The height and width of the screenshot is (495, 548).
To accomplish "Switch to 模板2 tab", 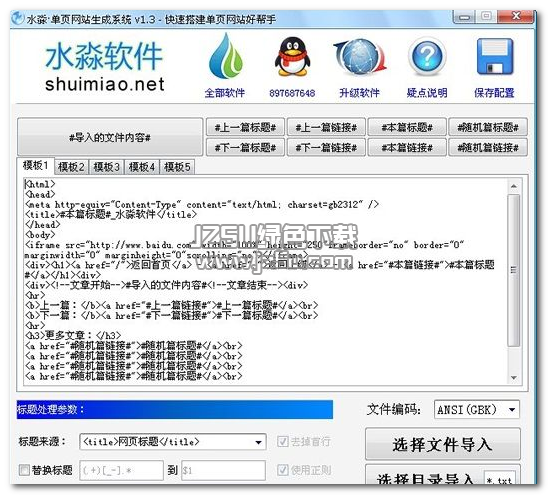I will pos(71,167).
